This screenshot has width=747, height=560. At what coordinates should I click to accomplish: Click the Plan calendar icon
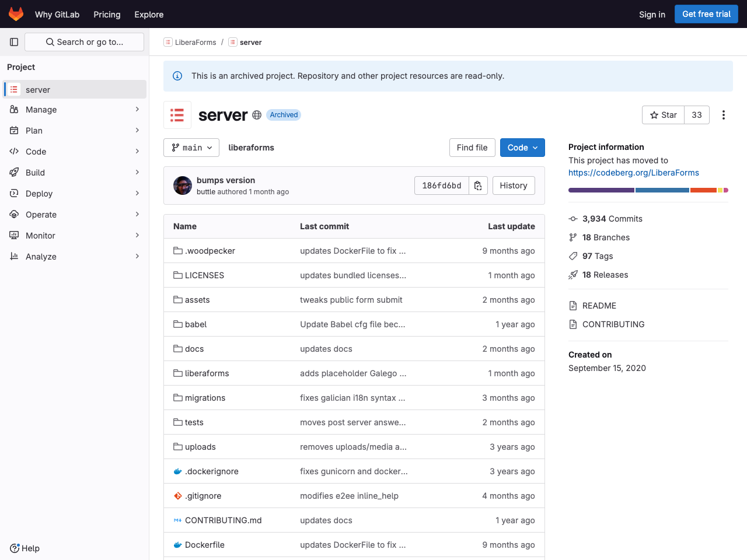pyautogui.click(x=14, y=131)
